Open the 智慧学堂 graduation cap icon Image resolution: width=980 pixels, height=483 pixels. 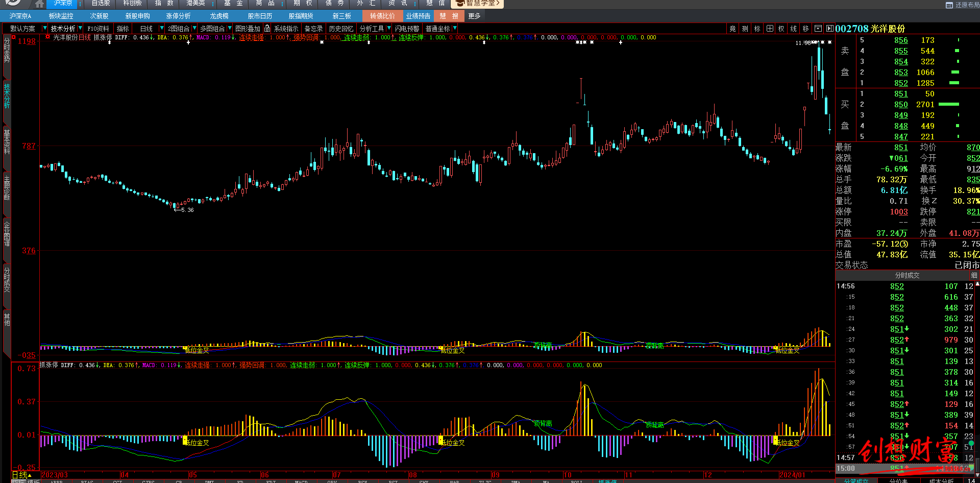click(x=460, y=3)
